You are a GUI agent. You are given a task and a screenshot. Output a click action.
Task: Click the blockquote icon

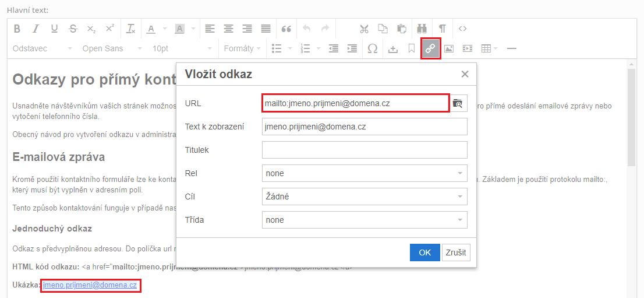tap(286, 29)
